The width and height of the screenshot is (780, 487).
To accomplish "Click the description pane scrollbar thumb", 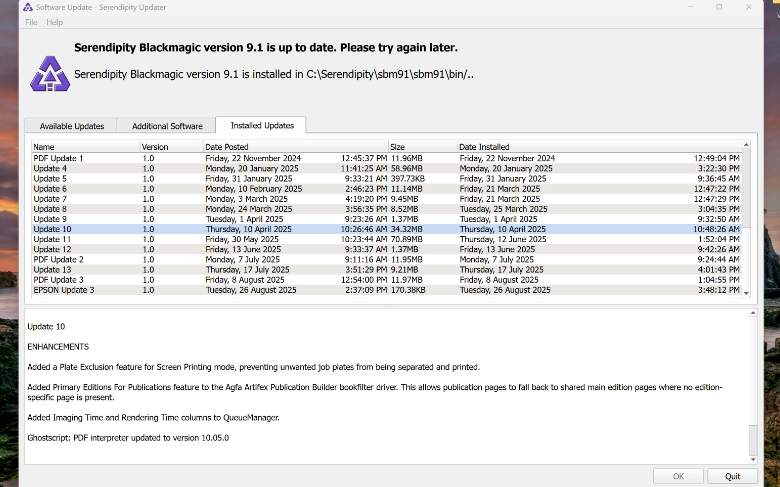I will point(753,440).
